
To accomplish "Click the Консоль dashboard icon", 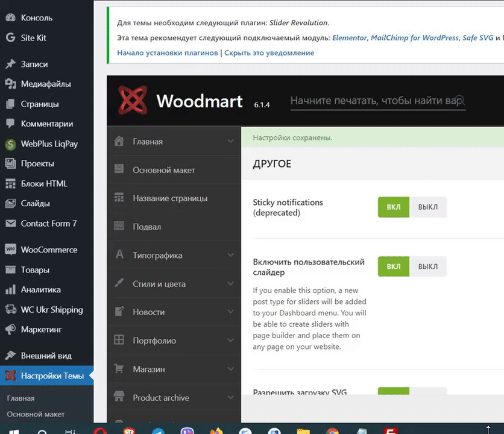I will (x=10, y=17).
